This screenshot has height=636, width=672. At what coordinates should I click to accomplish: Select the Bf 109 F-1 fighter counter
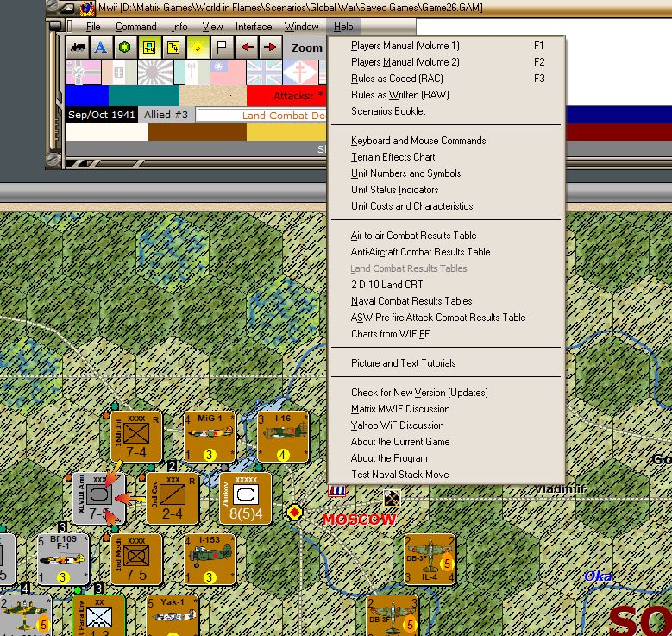pos(63,560)
